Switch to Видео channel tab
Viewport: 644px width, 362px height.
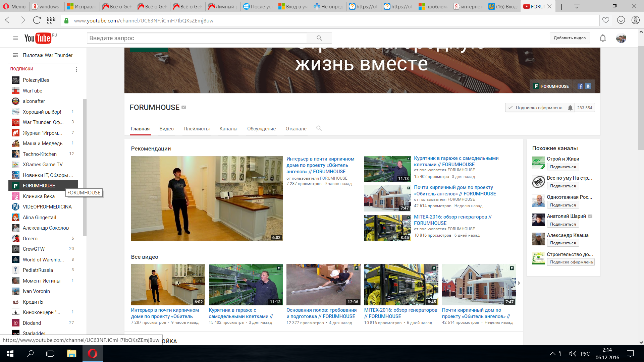(166, 129)
